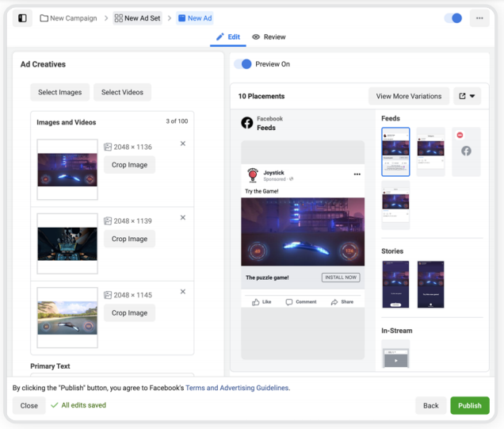Crop the 2048 × 1139 image

click(x=129, y=239)
